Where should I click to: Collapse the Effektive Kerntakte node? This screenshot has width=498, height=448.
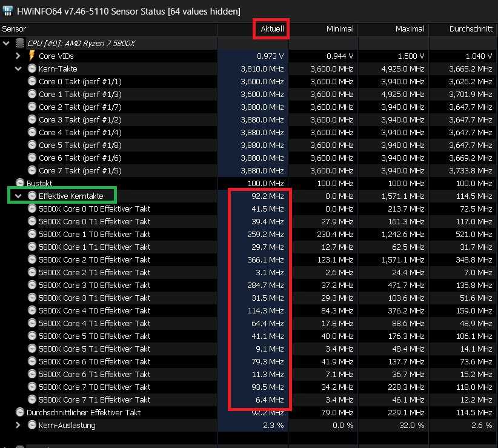[x=18, y=196]
